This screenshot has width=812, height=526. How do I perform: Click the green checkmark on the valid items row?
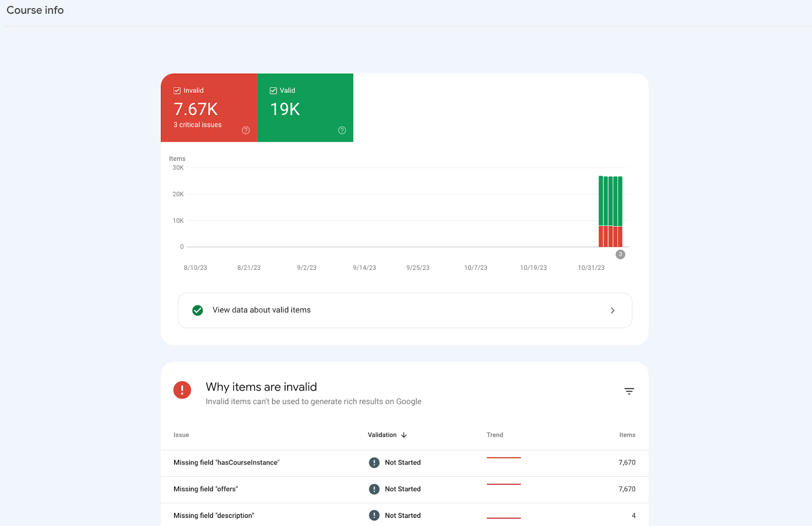pyautogui.click(x=197, y=310)
